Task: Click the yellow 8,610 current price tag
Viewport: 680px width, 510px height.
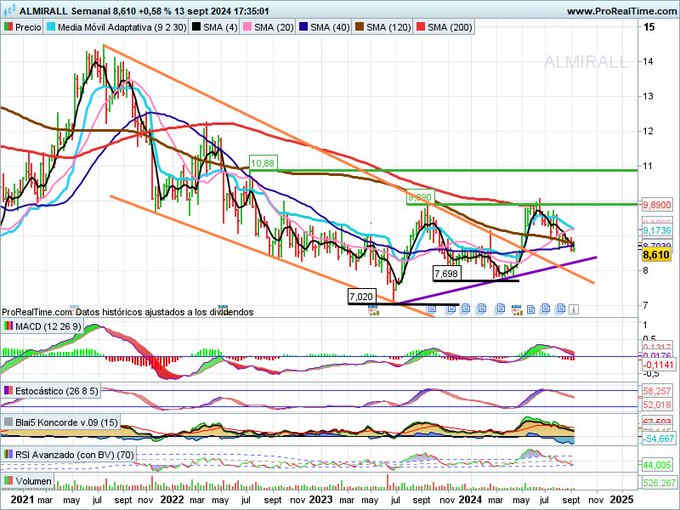Action: pos(656,255)
